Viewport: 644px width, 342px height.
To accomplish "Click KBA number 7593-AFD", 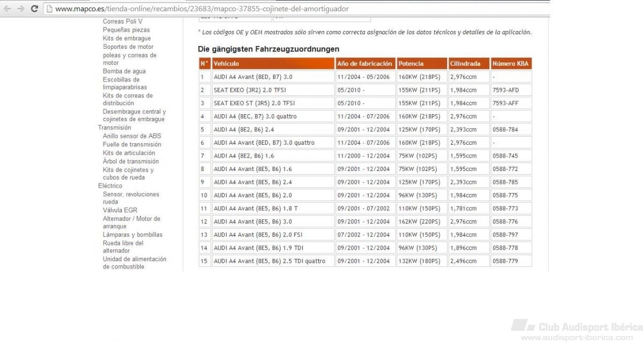I will 506,90.
